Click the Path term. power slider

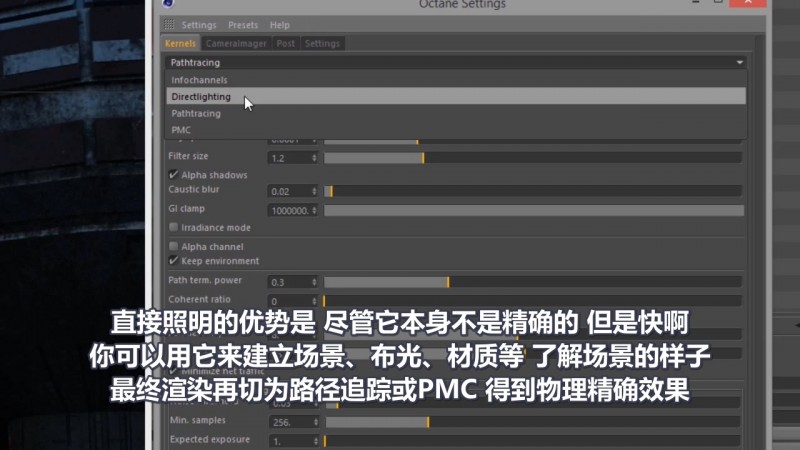point(533,282)
